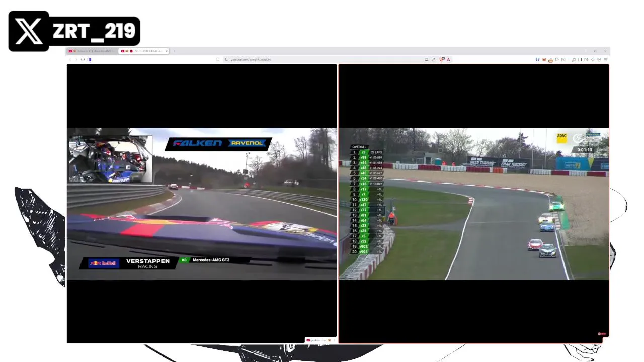Click the track broadcast video in right pane

[474, 204]
